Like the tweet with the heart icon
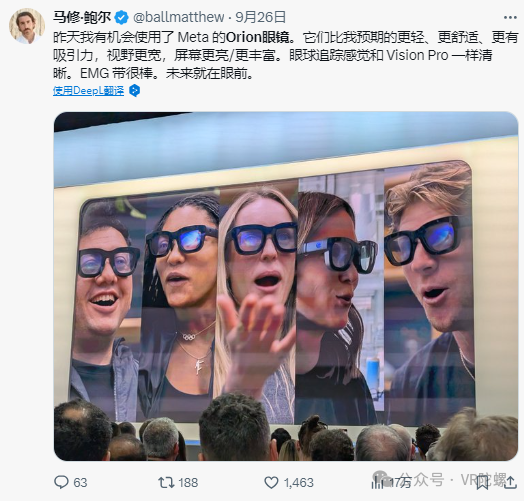Viewport: 524px width, 501px height. click(x=271, y=482)
